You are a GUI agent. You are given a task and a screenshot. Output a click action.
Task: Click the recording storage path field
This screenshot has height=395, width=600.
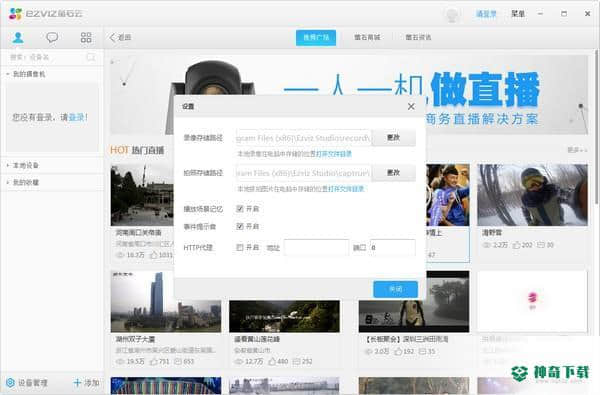point(303,138)
